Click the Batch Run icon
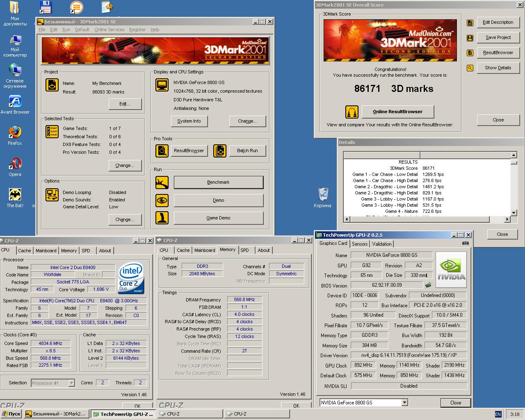This screenshot has height=420, width=525. click(220, 151)
